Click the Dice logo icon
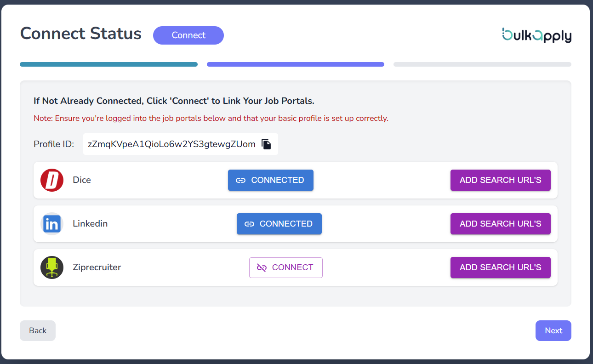This screenshot has width=593, height=364. 52,180
